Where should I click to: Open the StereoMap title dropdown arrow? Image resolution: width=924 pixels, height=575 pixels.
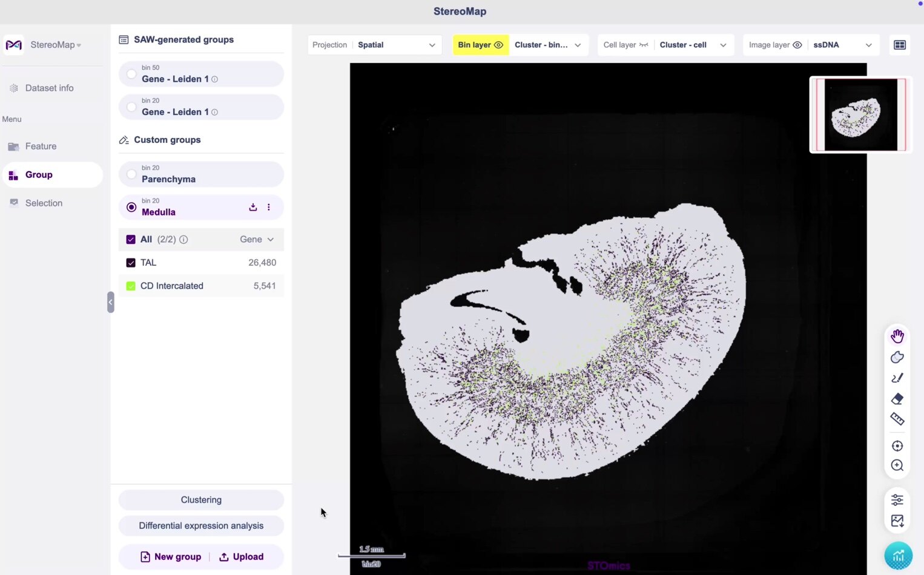click(79, 45)
